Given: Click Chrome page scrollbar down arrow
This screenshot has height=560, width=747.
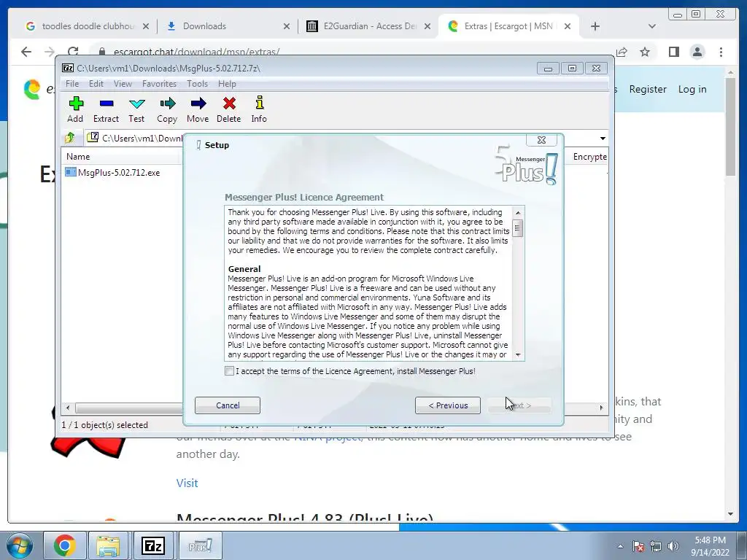Looking at the screenshot, I should click(x=731, y=514).
